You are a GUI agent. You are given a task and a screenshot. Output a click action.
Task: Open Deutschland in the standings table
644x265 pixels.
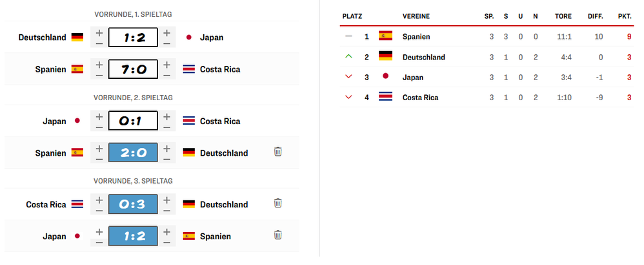(x=423, y=57)
